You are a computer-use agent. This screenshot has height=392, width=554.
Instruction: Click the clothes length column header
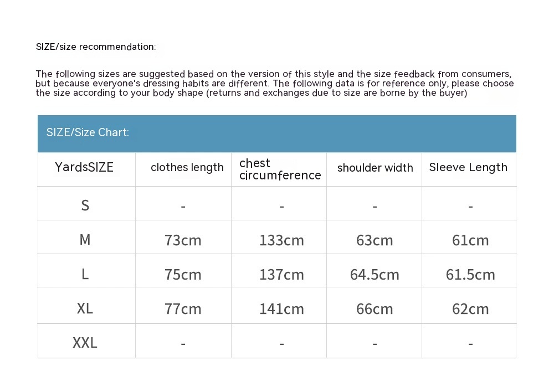[187, 167]
